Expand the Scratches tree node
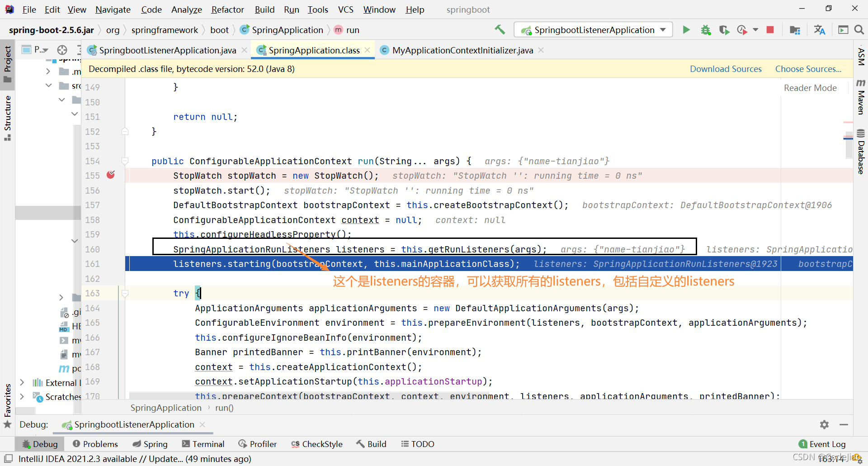The image size is (868, 466). 22,396
